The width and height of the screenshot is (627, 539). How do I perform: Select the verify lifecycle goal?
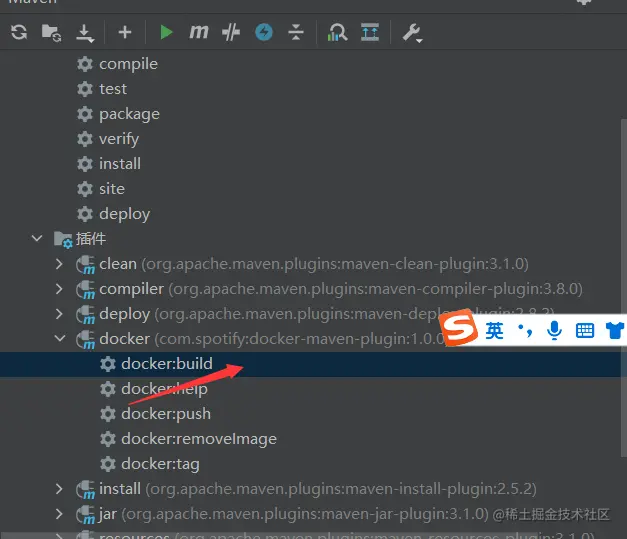click(119, 139)
